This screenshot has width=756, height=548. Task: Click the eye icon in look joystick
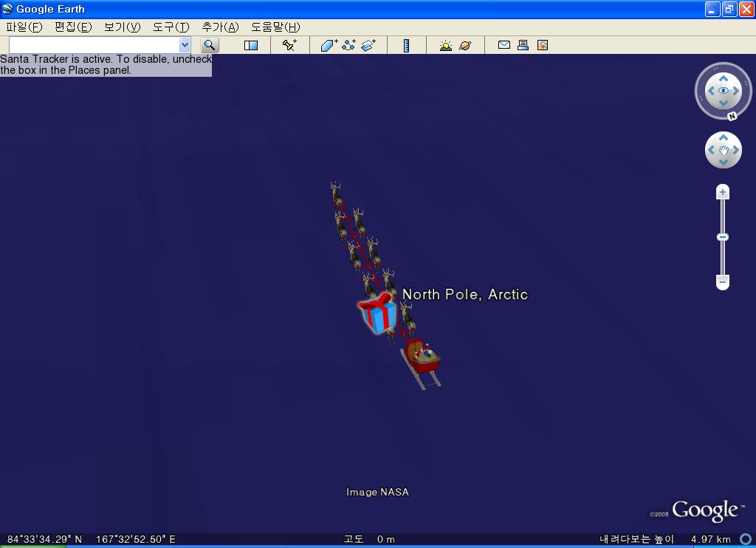[x=724, y=91]
